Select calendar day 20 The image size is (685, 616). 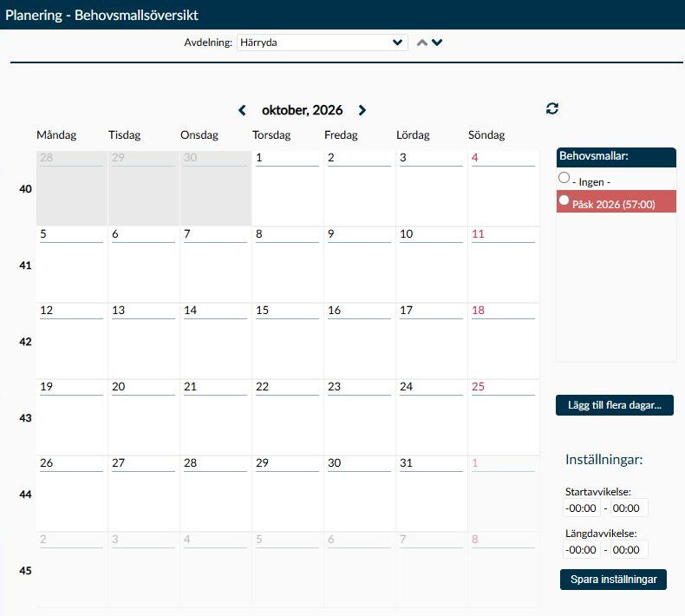tap(144, 417)
